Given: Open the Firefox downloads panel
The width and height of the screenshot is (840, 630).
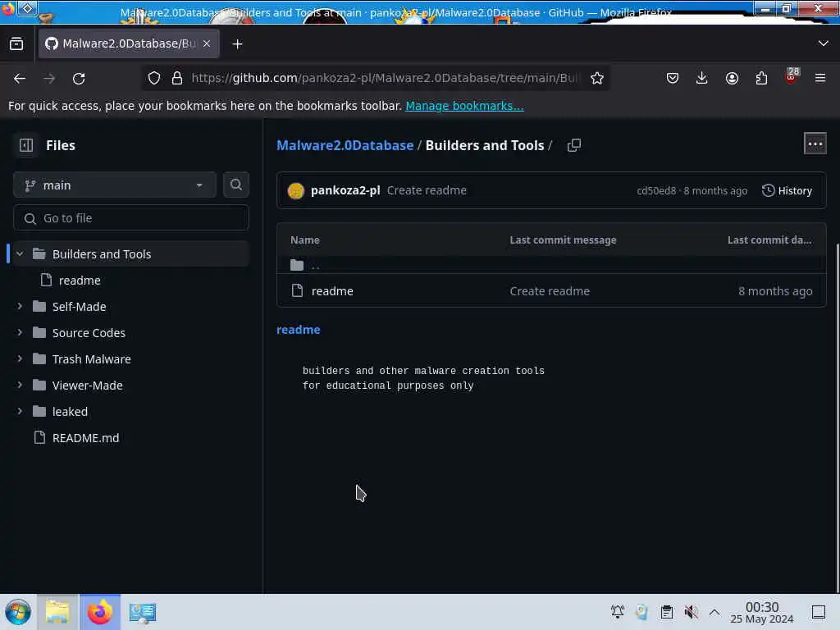Looking at the screenshot, I should pos(702,78).
